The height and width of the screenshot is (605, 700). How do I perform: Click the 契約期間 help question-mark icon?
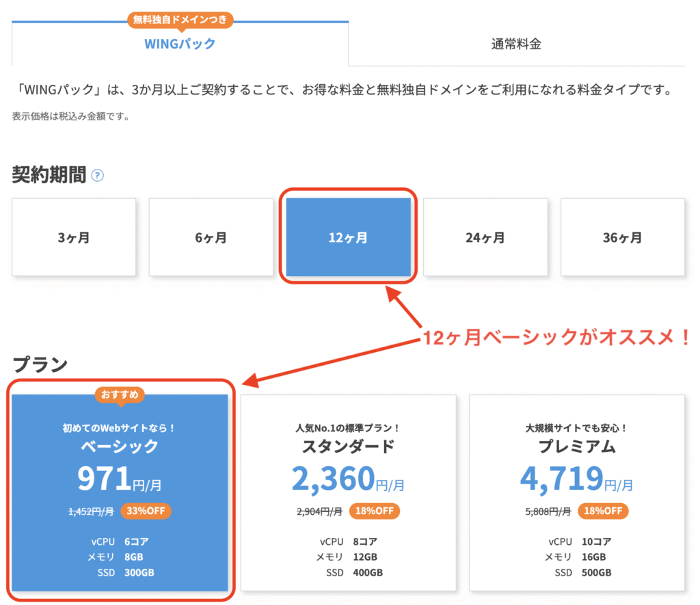tap(97, 176)
